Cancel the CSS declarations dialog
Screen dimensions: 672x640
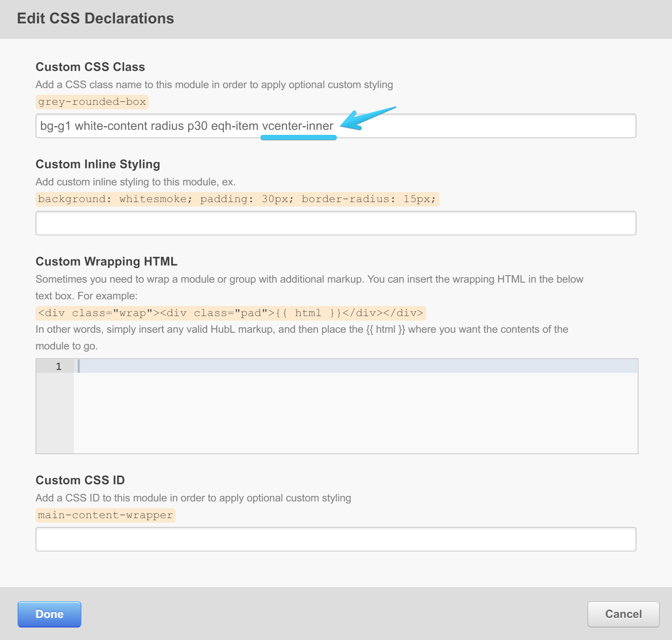pos(623,614)
